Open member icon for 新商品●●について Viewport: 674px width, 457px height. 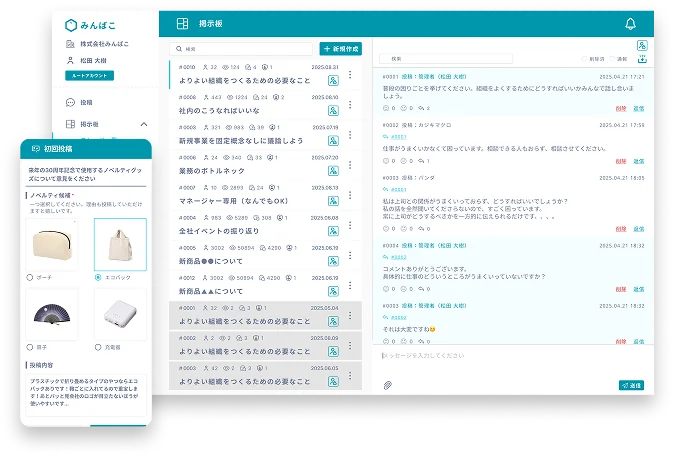click(333, 261)
